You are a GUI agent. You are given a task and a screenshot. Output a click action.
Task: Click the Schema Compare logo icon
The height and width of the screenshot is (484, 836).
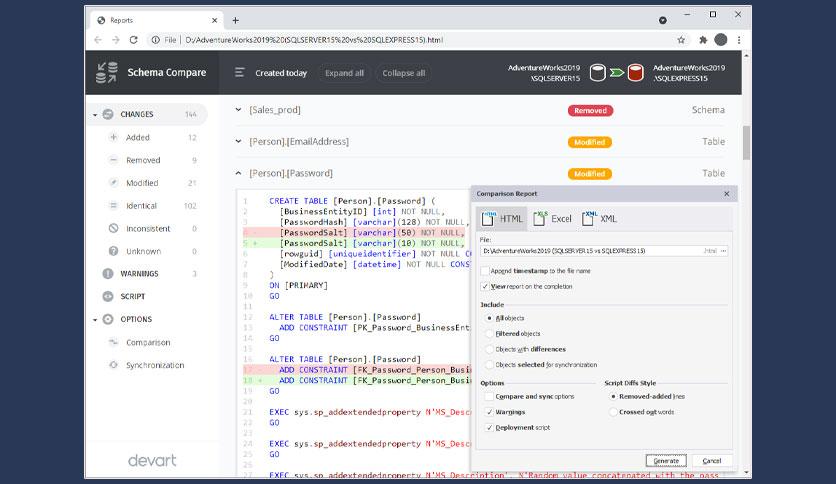coord(106,72)
